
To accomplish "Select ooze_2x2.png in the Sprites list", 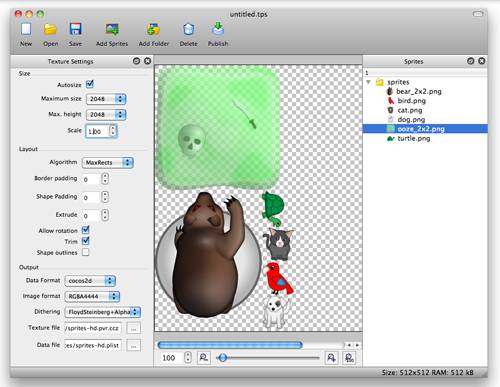I will pos(425,129).
